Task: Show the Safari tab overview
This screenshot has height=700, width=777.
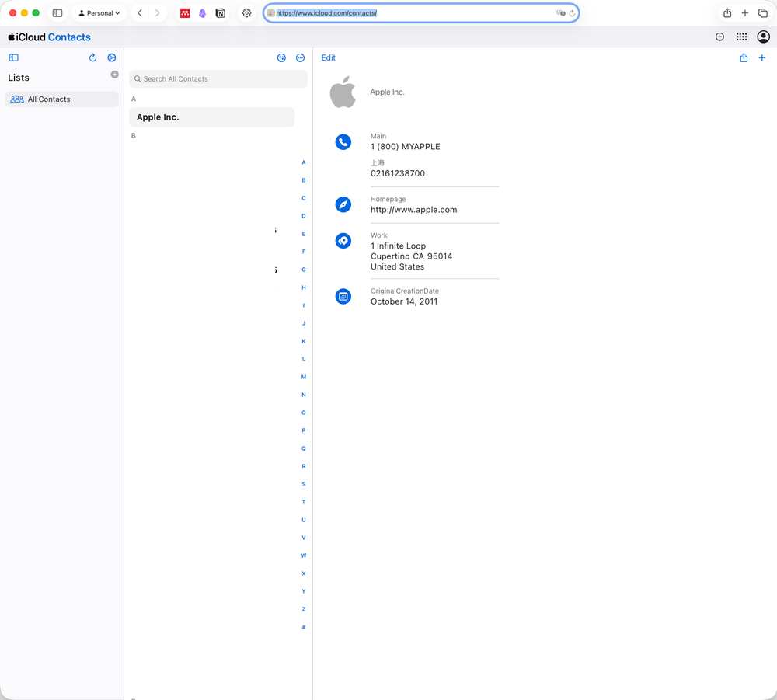Action: tap(763, 13)
